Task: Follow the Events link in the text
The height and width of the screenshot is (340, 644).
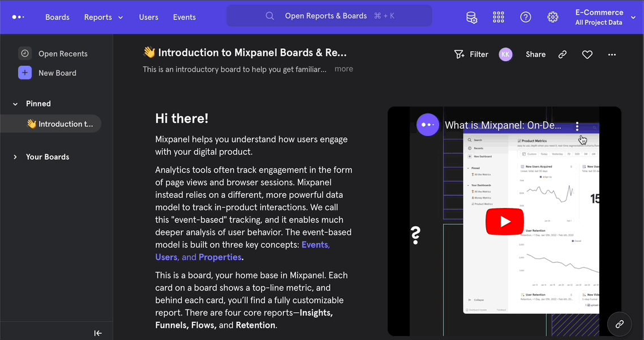Action: [x=315, y=245]
